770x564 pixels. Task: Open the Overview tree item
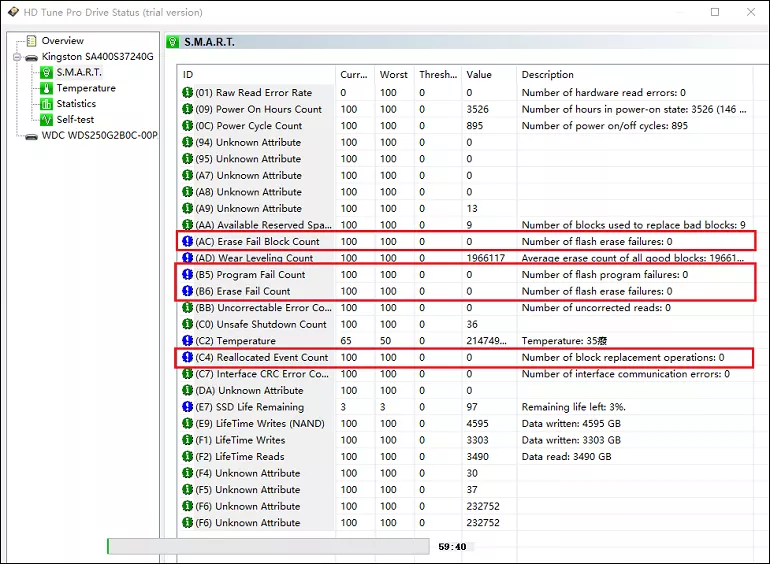(x=62, y=41)
